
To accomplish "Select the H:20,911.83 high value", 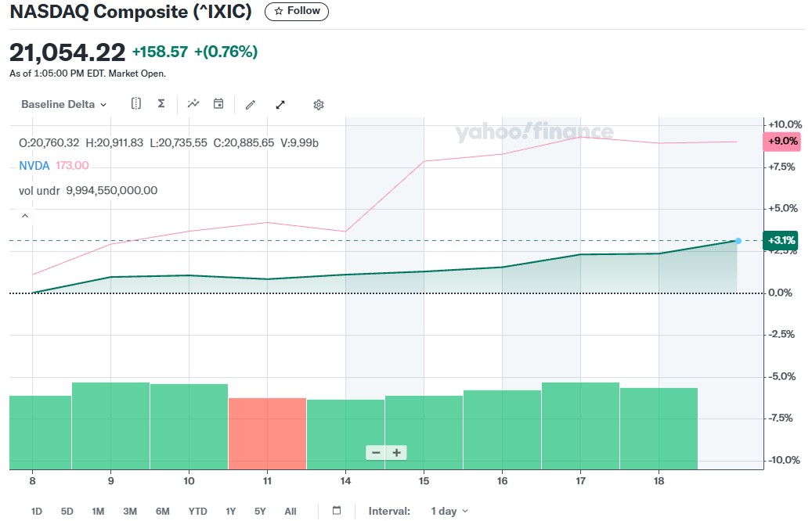I will [114, 143].
